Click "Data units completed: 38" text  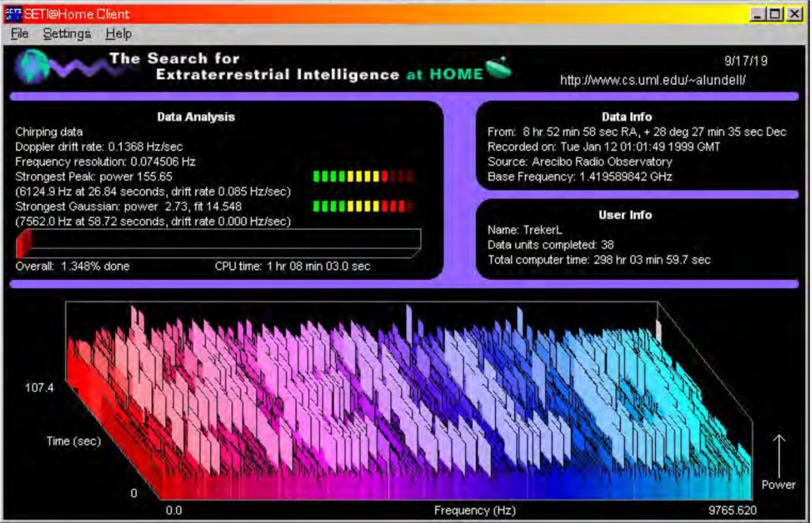pyautogui.click(x=550, y=245)
